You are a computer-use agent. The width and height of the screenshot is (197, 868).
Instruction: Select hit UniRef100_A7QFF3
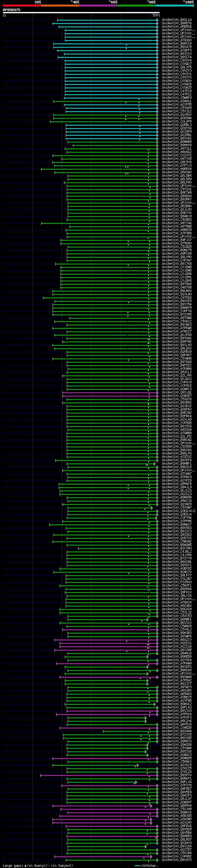click(x=177, y=50)
